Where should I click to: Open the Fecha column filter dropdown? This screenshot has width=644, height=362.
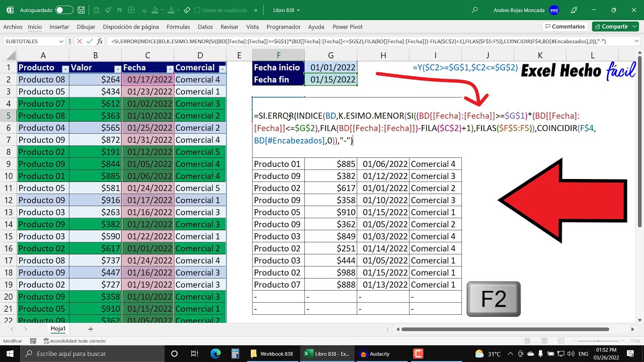pos(170,68)
